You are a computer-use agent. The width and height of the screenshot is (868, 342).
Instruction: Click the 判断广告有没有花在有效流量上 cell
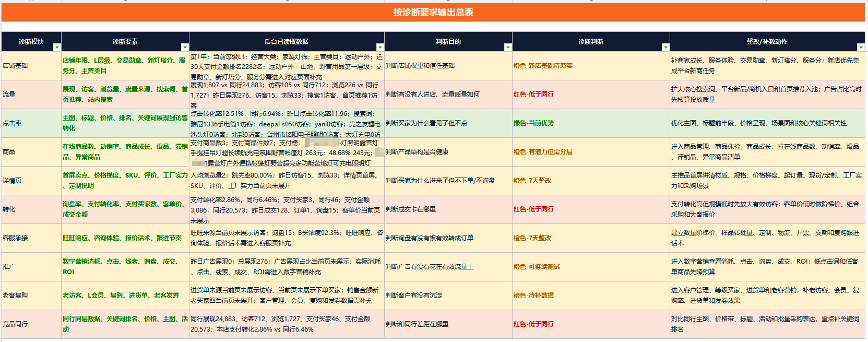(x=448, y=267)
